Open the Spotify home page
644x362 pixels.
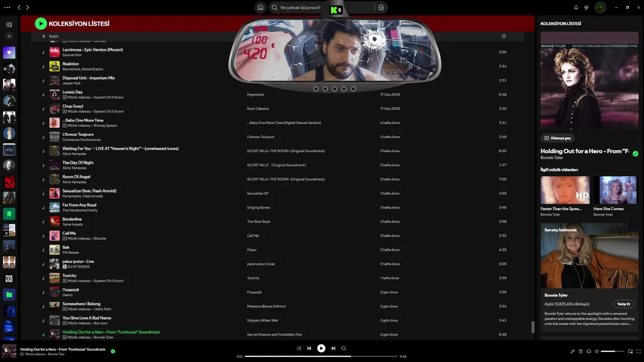260,8
